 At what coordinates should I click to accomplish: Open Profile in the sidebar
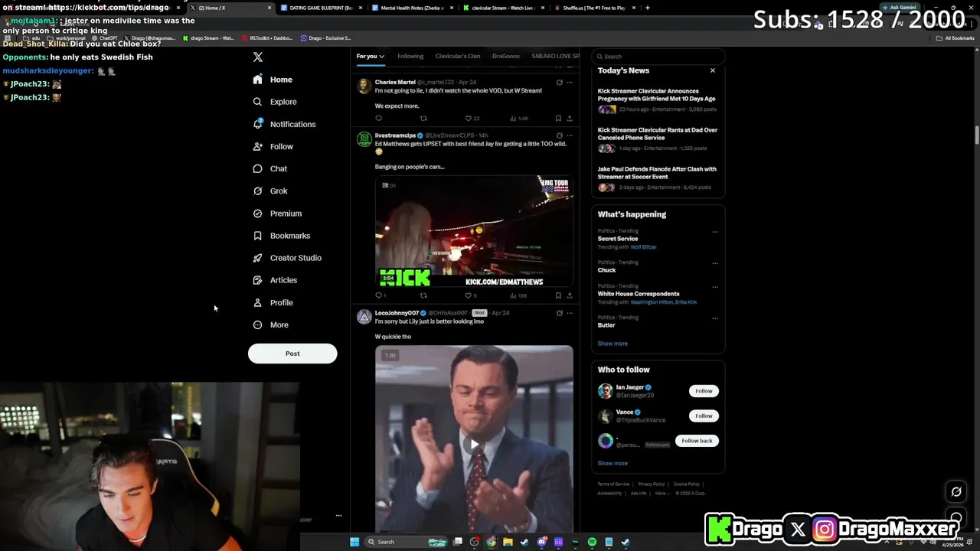[273, 302]
